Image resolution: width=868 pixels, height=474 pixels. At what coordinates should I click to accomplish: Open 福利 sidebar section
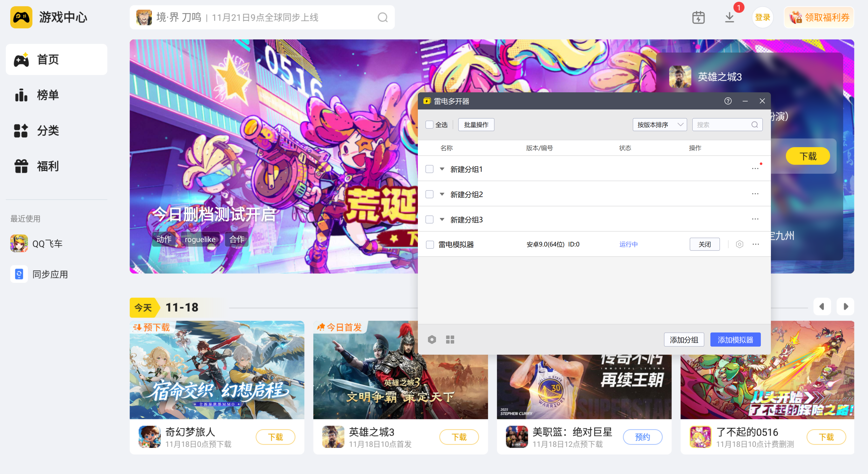[47, 166]
